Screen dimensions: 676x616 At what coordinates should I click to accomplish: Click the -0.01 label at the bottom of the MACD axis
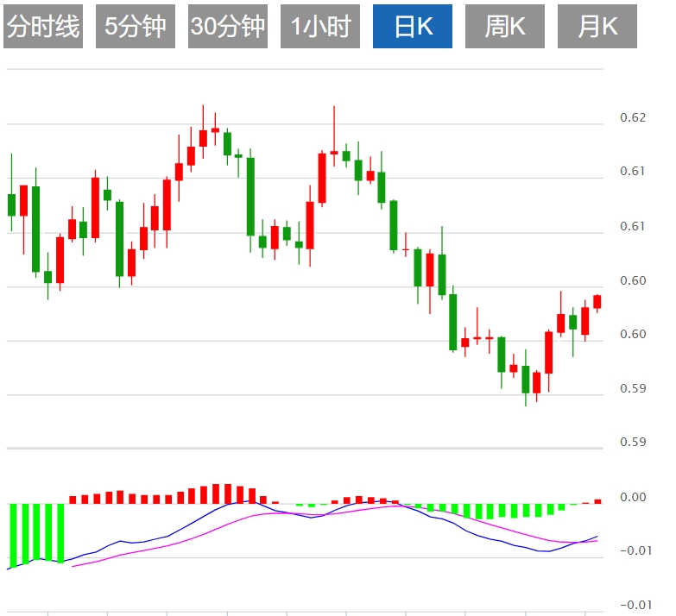pyautogui.click(x=635, y=605)
